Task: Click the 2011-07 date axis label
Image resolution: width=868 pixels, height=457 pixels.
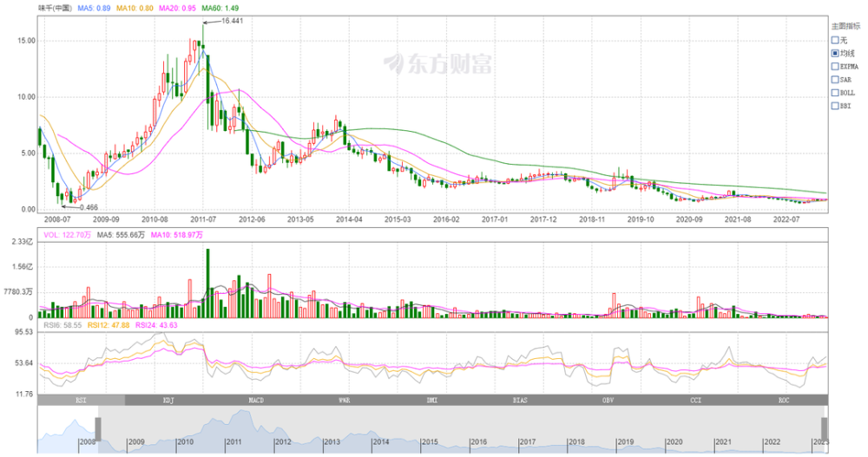Action: point(203,219)
